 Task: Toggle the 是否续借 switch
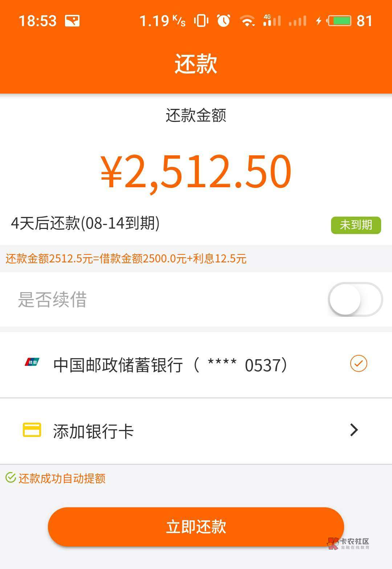[355, 299]
